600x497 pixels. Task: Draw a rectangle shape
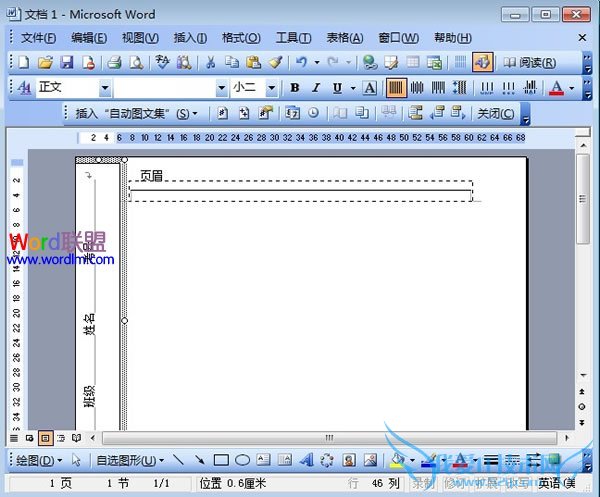pos(221,460)
